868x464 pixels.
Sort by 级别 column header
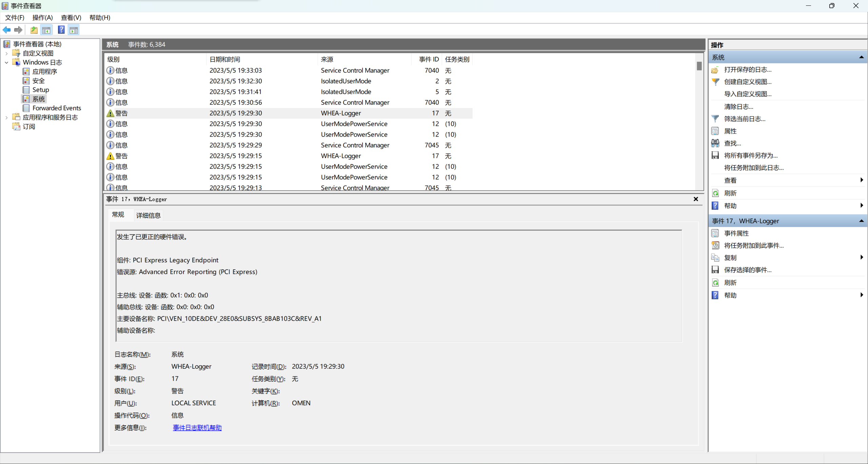(156, 59)
